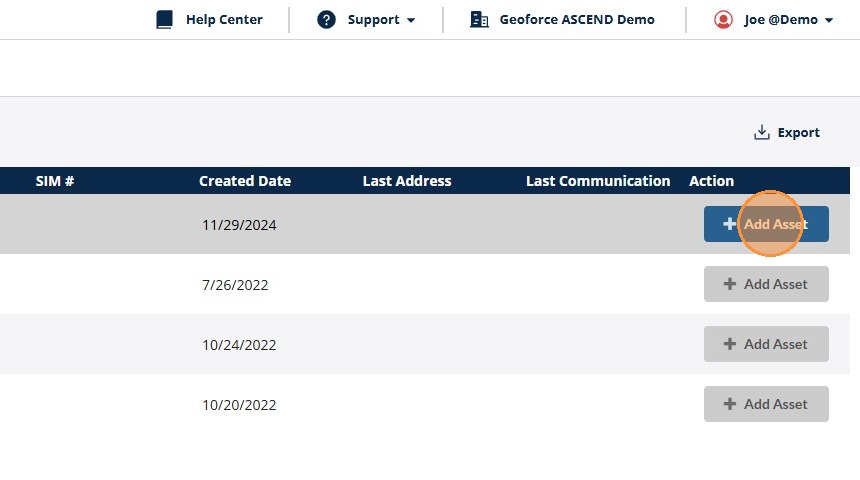
Task: Sort by the SIM # column header
Action: click(55, 181)
